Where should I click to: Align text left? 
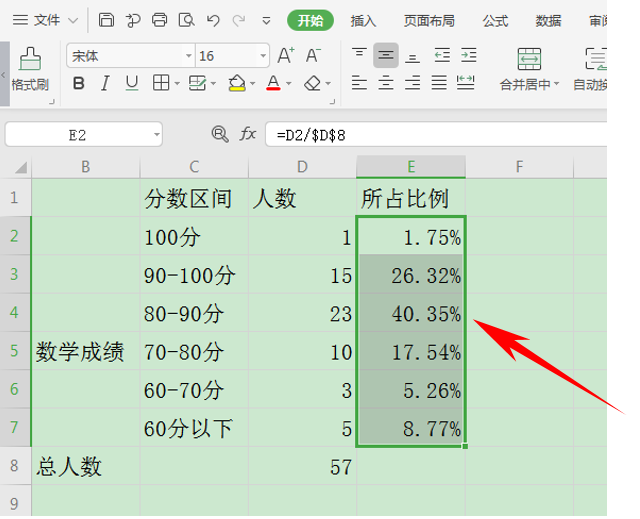(359, 82)
